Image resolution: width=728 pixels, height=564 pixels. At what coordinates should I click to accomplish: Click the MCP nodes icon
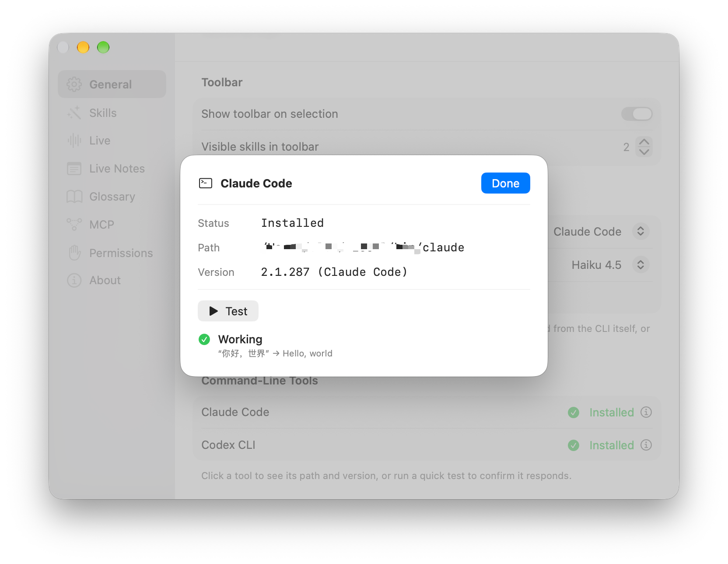[74, 224]
